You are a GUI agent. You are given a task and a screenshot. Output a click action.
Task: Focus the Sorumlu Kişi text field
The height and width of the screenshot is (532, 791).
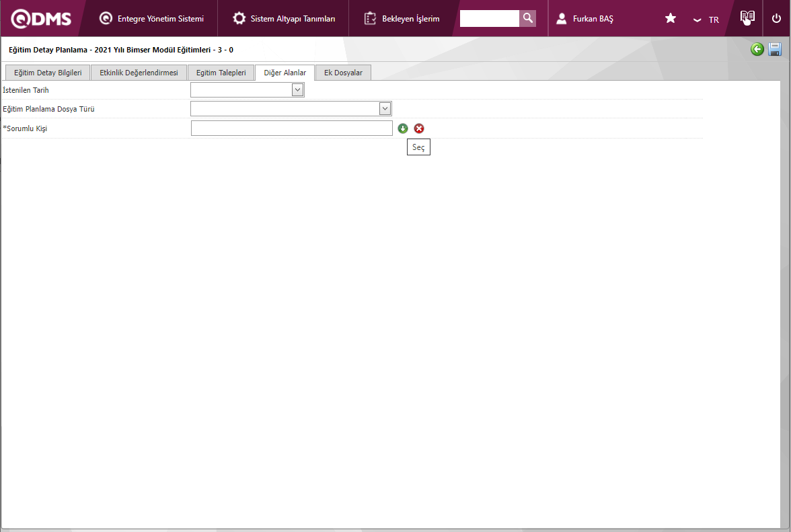pyautogui.click(x=291, y=128)
